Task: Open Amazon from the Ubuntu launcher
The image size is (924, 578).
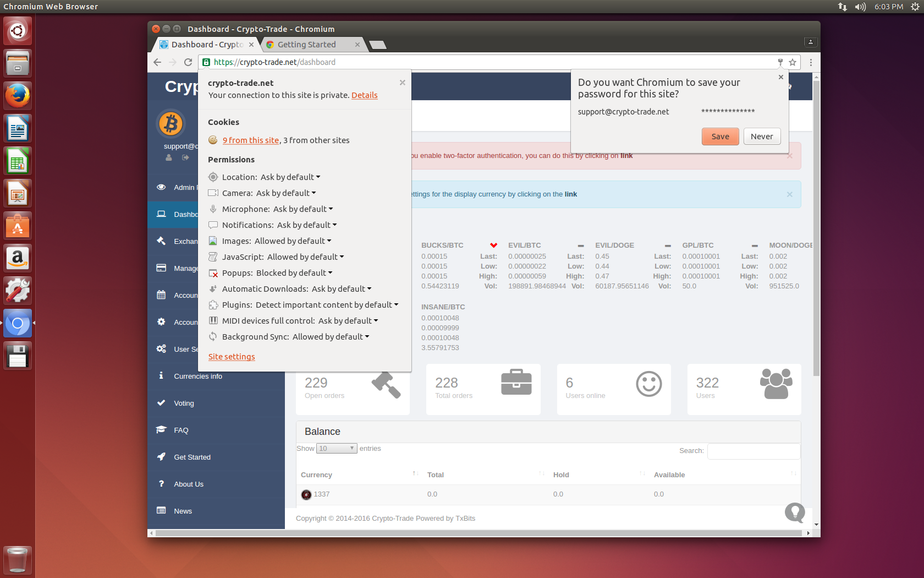Action: click(18, 258)
